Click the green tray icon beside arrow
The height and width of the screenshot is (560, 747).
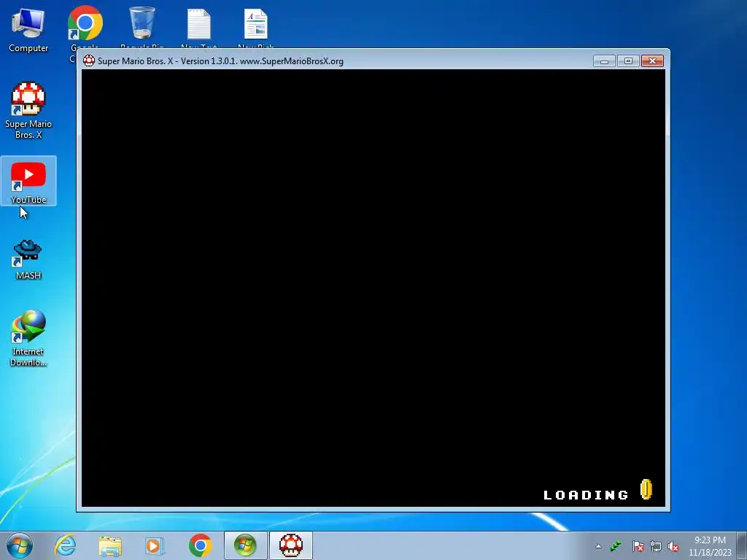click(x=616, y=545)
